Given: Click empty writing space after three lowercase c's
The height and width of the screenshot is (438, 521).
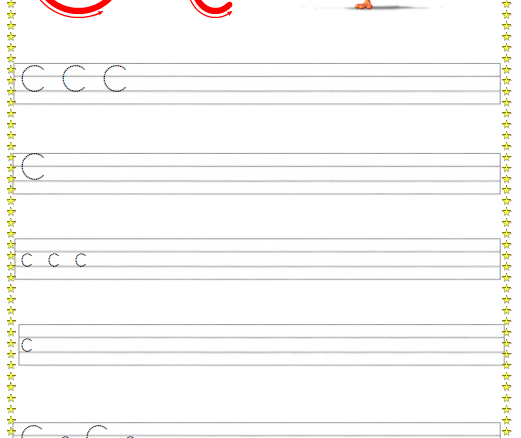Looking at the screenshot, I should pyautogui.click(x=293, y=259).
